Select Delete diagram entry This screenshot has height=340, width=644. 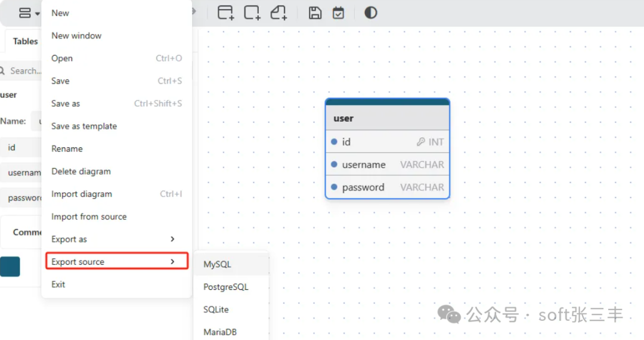117,171
